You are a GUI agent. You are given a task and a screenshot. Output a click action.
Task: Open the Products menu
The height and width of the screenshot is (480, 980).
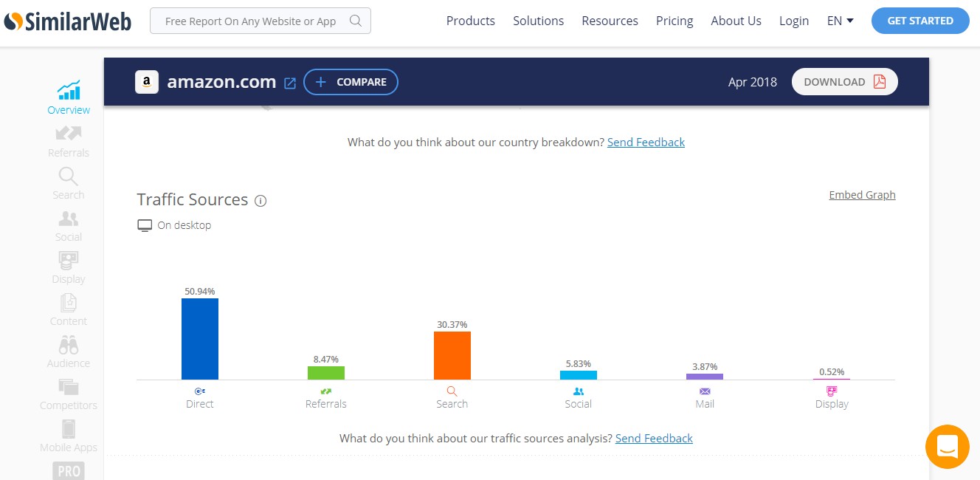click(x=471, y=21)
